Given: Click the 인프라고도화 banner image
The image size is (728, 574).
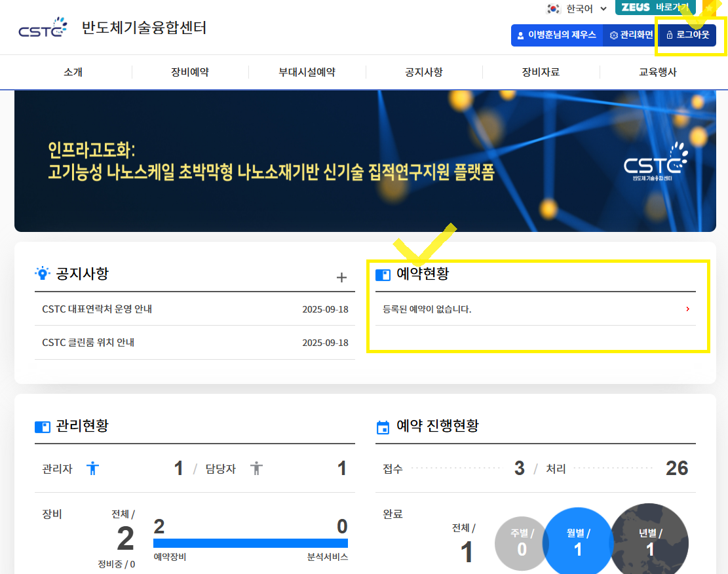Looking at the screenshot, I should (x=365, y=161).
